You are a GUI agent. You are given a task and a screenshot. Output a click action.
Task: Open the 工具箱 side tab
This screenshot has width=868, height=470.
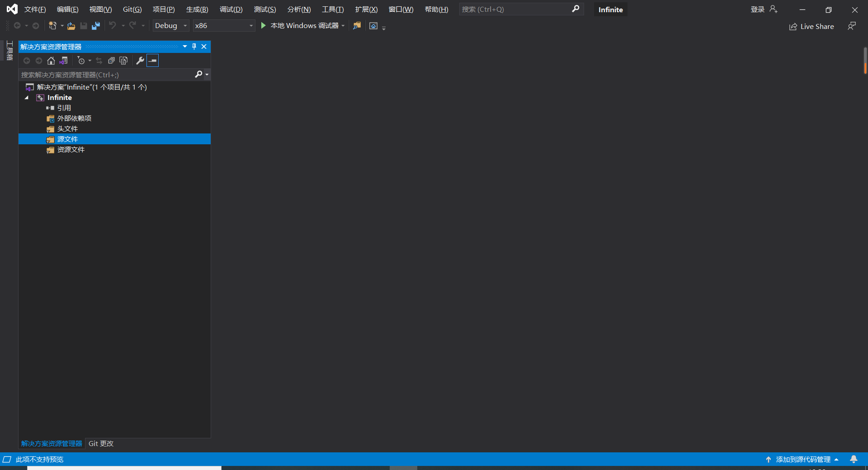(9, 50)
